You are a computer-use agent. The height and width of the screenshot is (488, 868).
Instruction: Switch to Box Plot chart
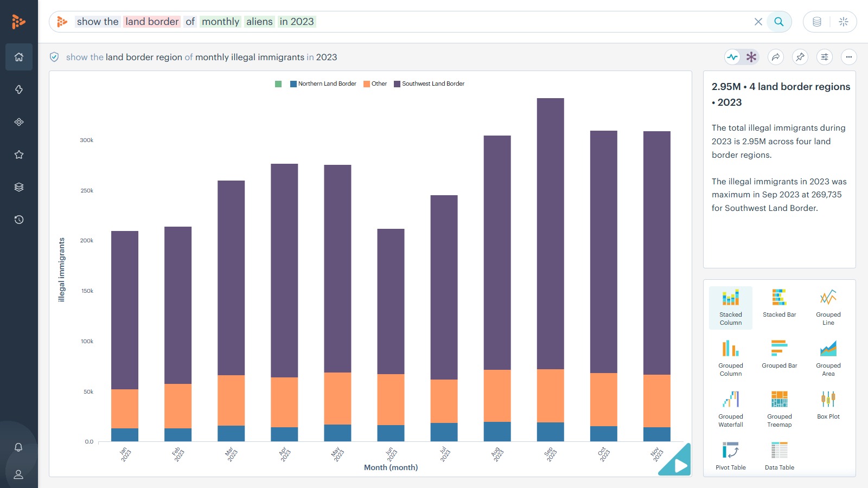point(828,406)
